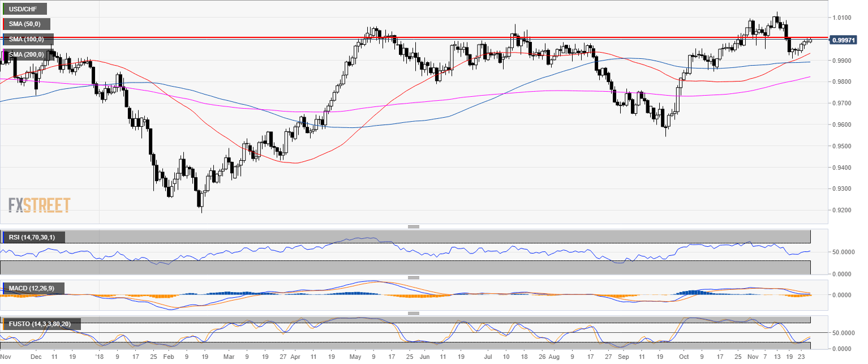868x364 pixels.
Task: Open the MACD (12,26,9) indicator label
Action: [33, 289]
